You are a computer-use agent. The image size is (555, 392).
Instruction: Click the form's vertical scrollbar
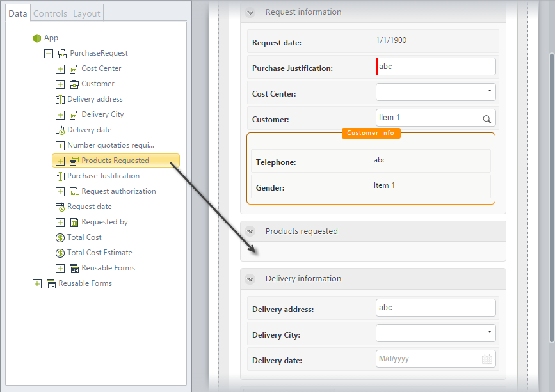(x=551, y=198)
